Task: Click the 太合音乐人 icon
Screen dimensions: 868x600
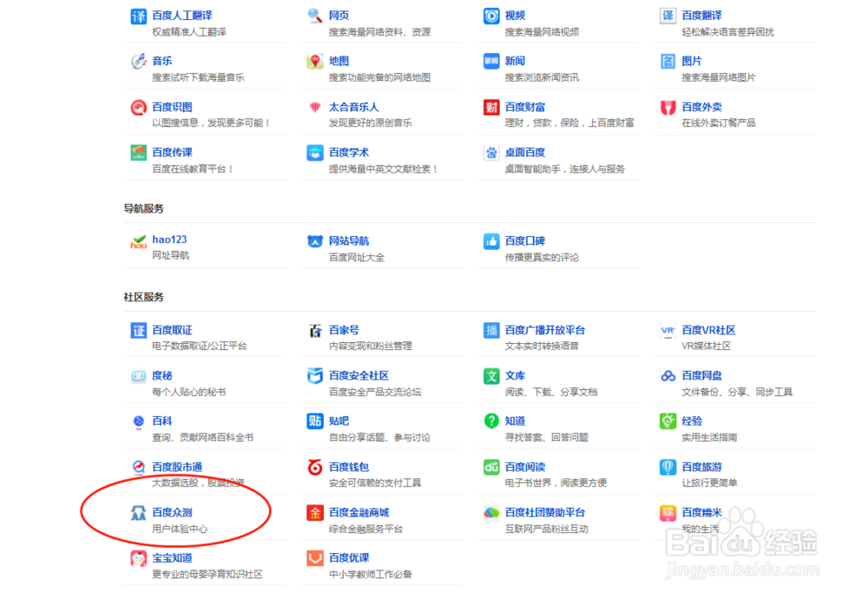Action: [x=315, y=107]
